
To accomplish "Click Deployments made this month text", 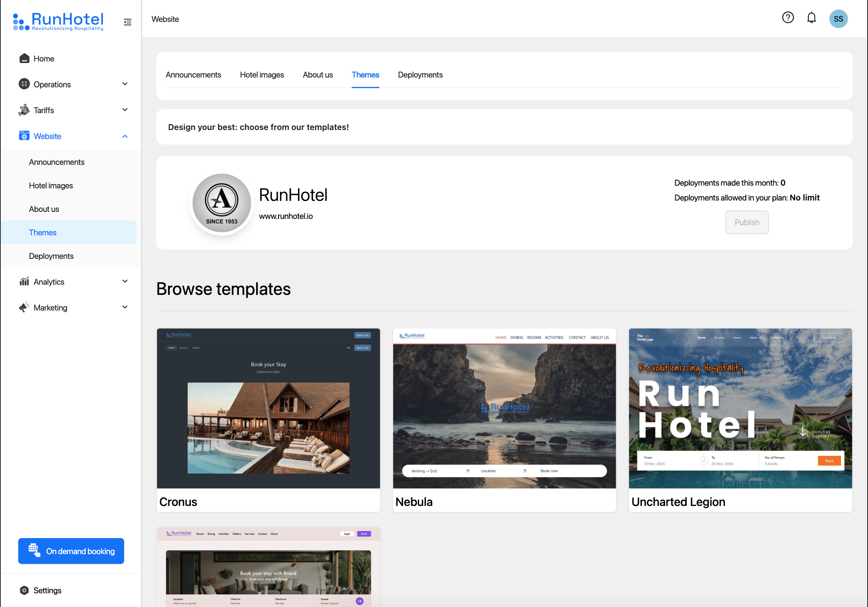I will click(730, 183).
